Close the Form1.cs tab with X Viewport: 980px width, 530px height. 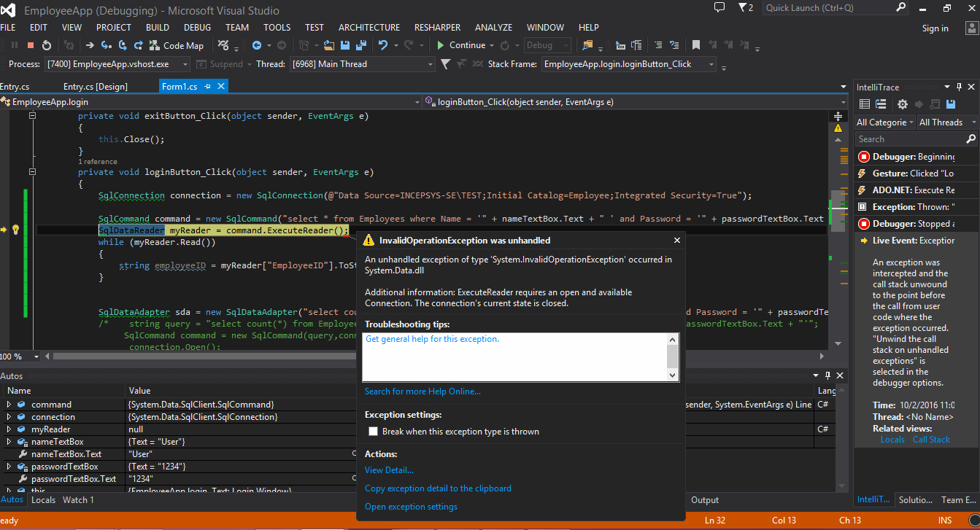221,86
